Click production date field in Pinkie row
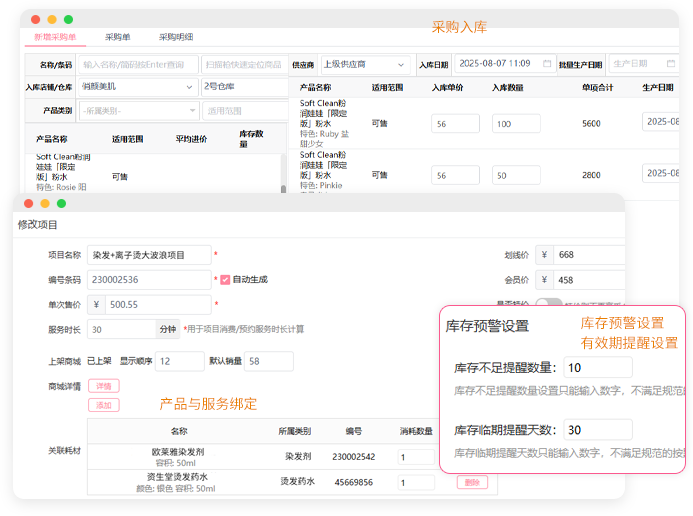Viewport: 693px width, 516px height. click(x=660, y=173)
